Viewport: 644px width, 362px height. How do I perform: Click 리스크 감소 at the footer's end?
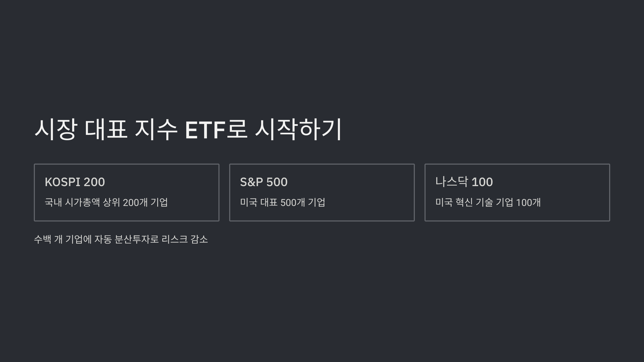185,239
